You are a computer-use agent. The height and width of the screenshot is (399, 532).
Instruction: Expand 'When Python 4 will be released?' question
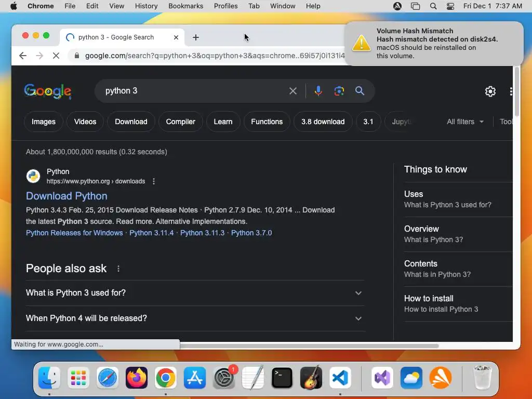pyautogui.click(x=195, y=318)
